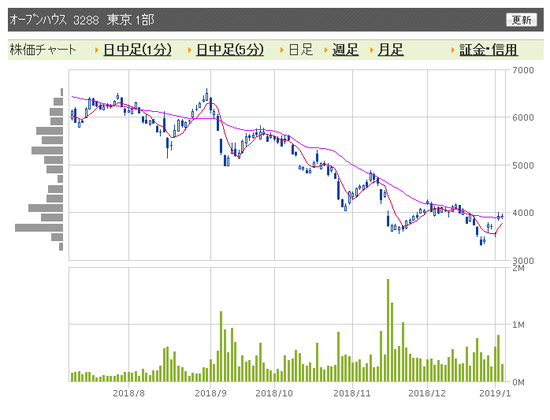Click the 5000 price axis label
Image resolution: width=550 pixels, height=420 pixels.
coord(523,165)
